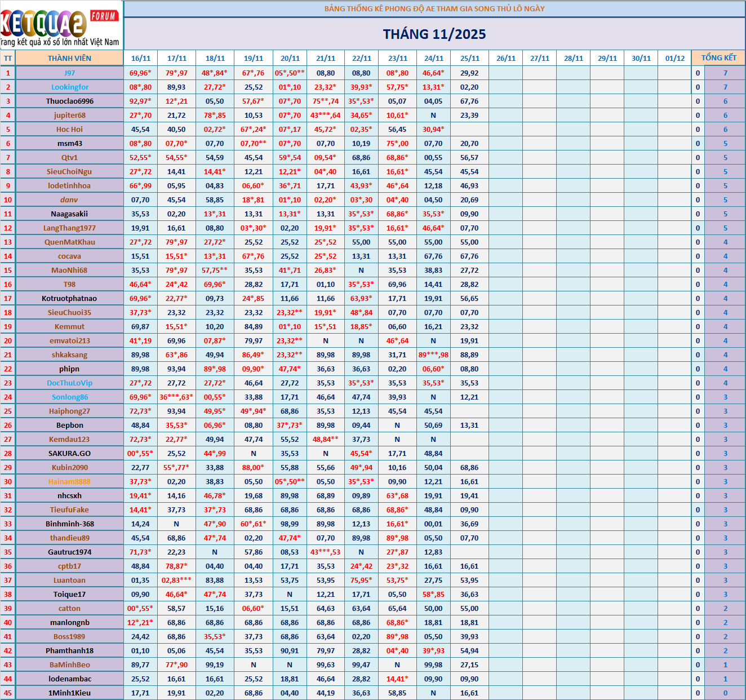The image size is (746, 700).
Task: Click the orange Hainam8888 member name
Action: tap(69, 481)
